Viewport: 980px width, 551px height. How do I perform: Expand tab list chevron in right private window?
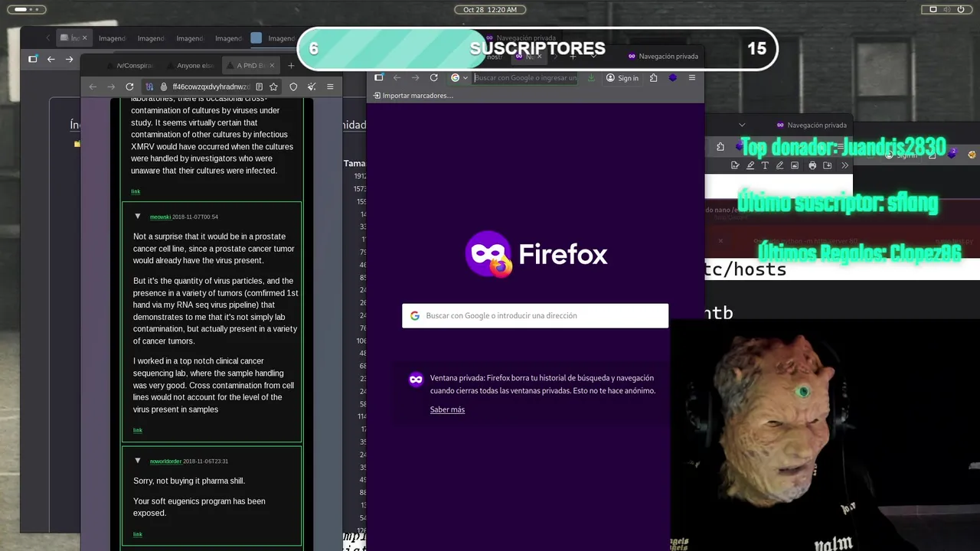741,125
